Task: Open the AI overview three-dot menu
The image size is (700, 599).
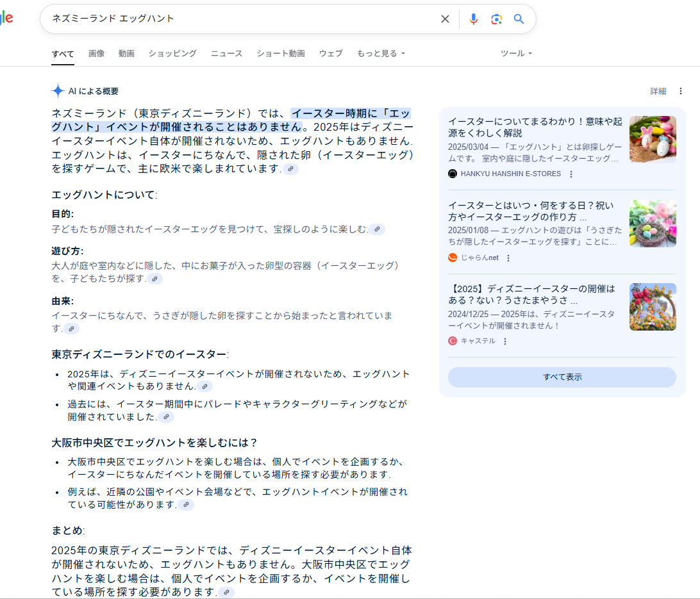Action: coord(680,91)
